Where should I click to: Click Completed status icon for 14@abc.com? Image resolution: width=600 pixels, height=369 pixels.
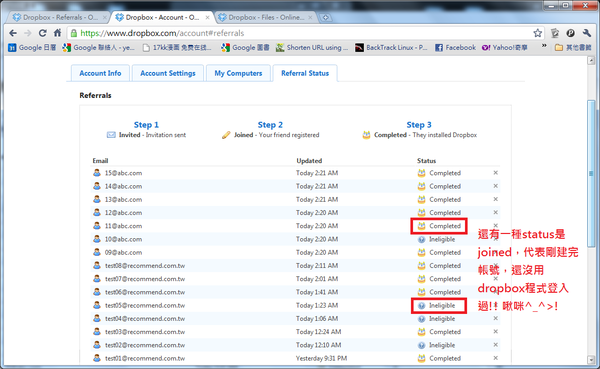[x=421, y=186]
